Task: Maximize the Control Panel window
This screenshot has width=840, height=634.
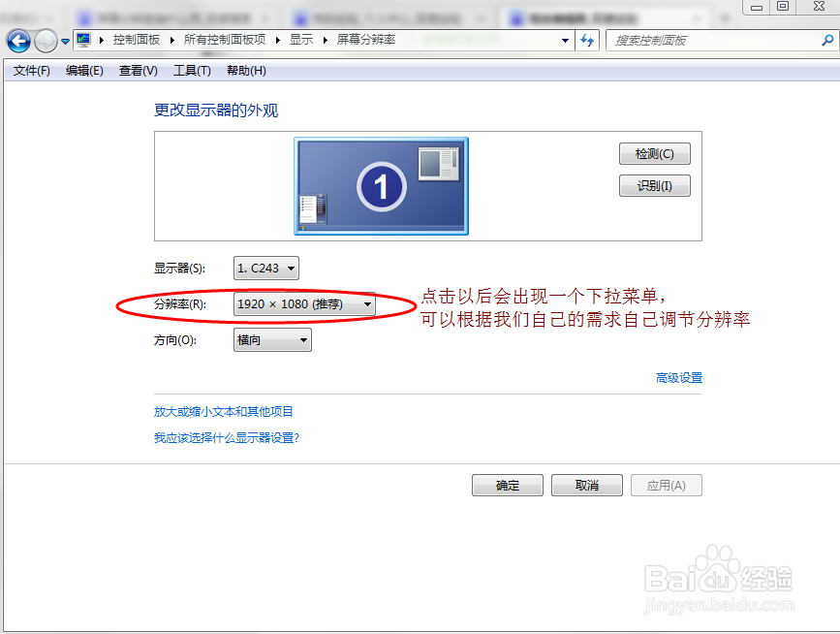Action: pos(783,7)
